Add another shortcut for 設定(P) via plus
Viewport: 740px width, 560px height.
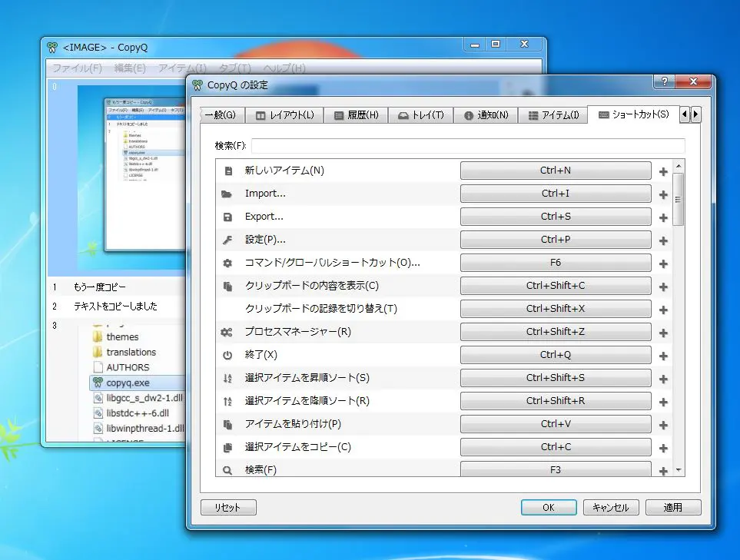click(663, 240)
